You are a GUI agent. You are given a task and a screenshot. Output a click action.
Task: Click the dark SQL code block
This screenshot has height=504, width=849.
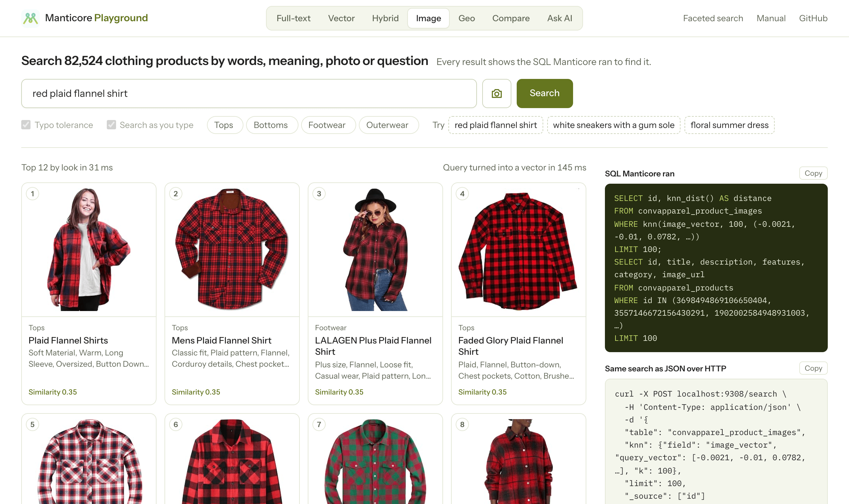pyautogui.click(x=716, y=268)
